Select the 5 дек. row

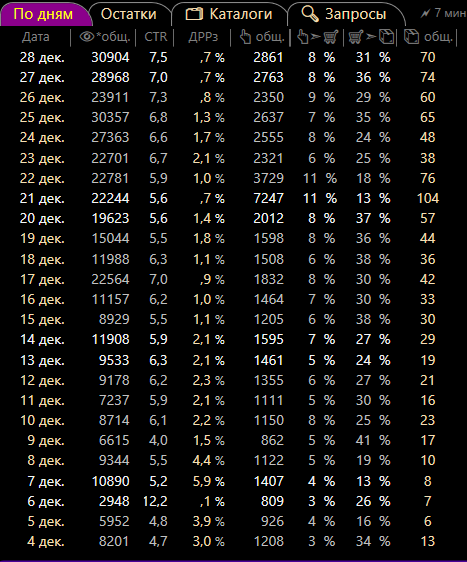click(229, 522)
